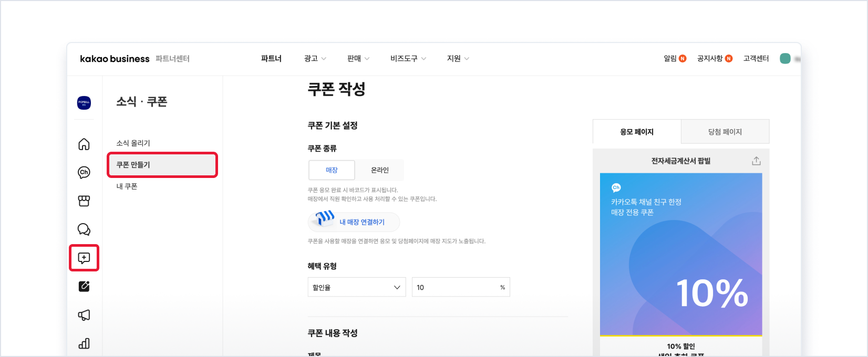
Task: Click the 파트너센터 label next to the logo
Action: point(172,59)
